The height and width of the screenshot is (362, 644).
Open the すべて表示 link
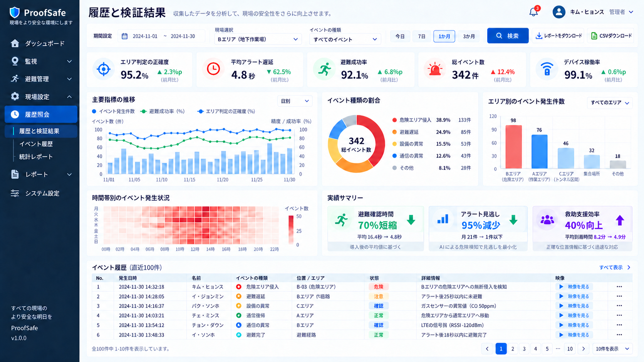pos(615,267)
